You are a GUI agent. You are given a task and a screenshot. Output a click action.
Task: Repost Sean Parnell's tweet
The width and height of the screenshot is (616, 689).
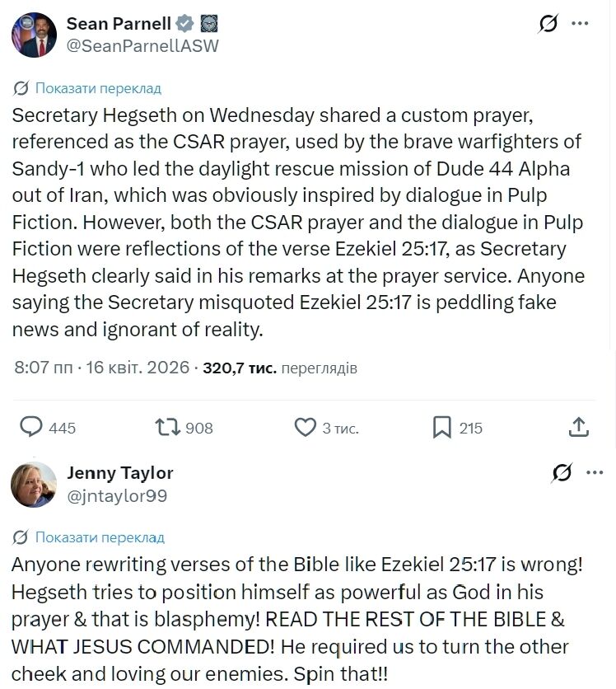pyautogui.click(x=169, y=427)
